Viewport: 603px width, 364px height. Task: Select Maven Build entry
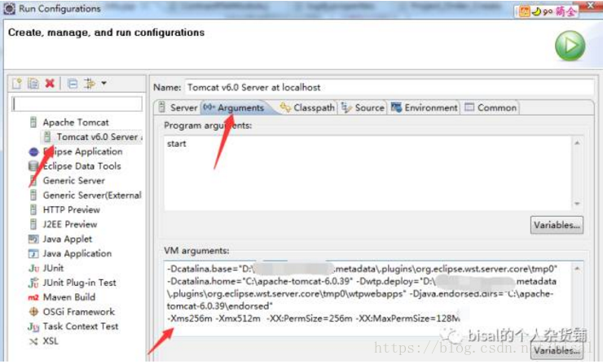[x=69, y=297]
